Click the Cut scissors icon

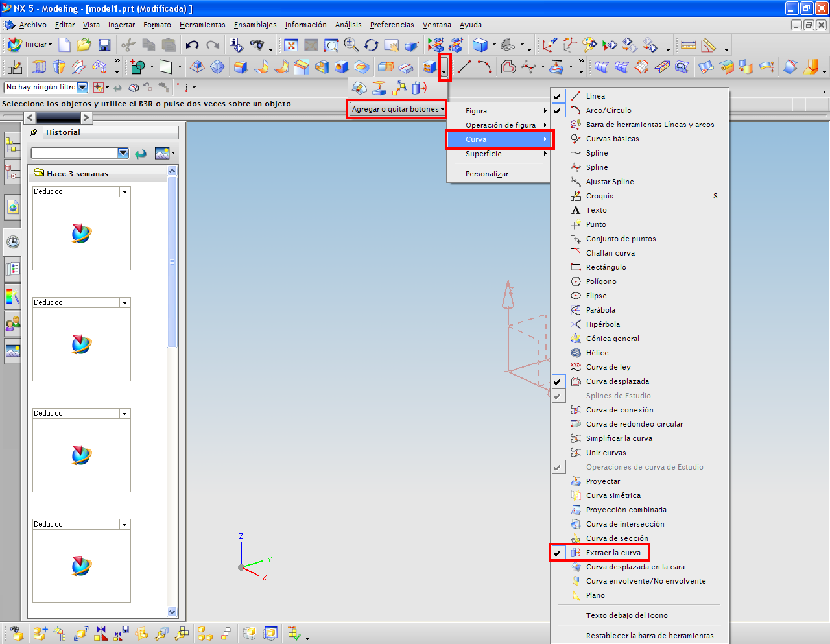point(128,45)
